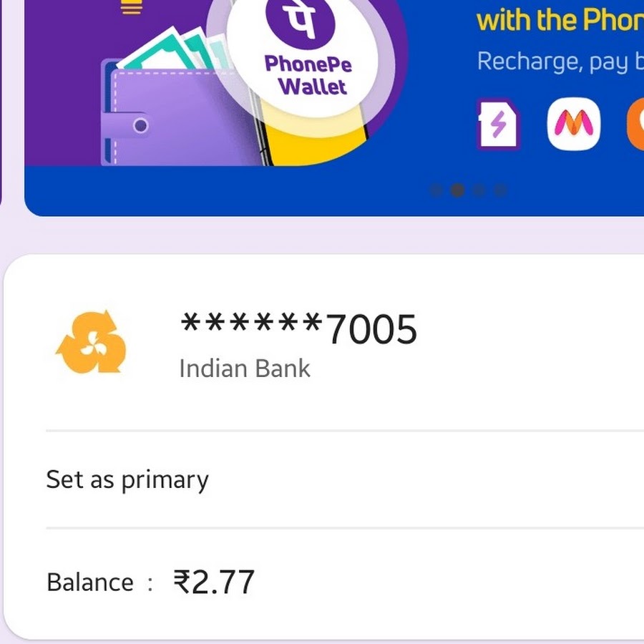Tap the Devanagari Pe symbol circle
This screenshot has height=644, width=644.
point(301,21)
